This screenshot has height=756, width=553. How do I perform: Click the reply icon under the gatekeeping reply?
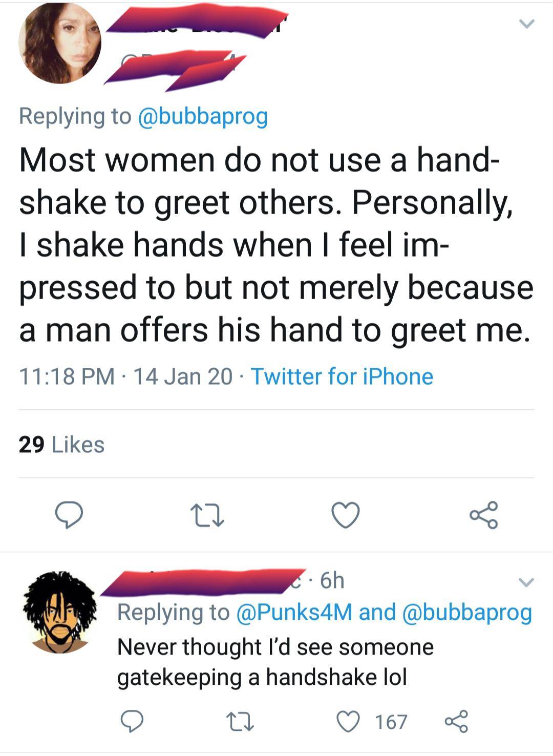coord(133,721)
